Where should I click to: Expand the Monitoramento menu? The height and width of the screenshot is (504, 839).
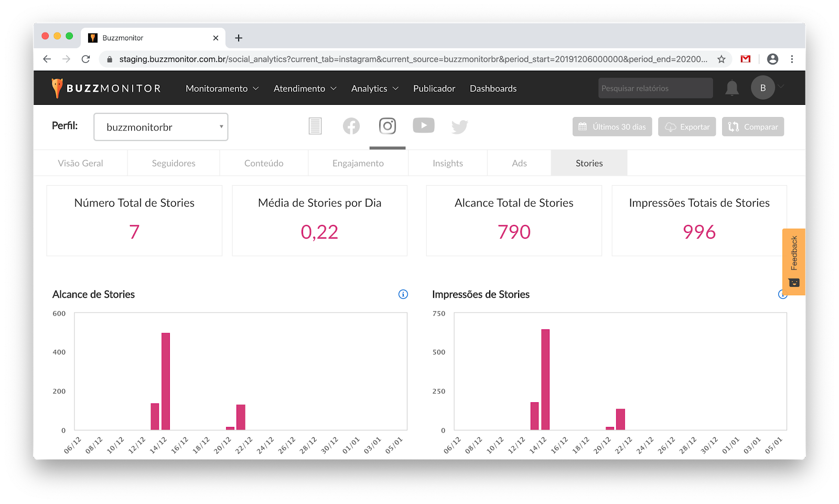(222, 89)
